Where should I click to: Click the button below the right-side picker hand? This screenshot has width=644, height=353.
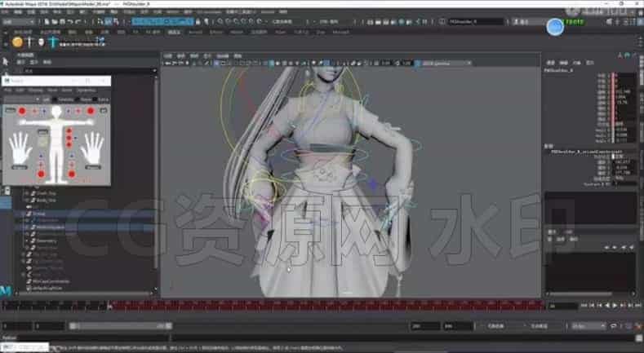pos(93,167)
